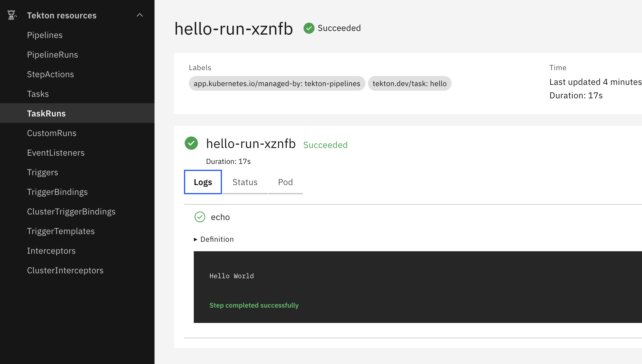The width and height of the screenshot is (642, 364).
Task: Open the Pod tab
Action: pos(285,182)
